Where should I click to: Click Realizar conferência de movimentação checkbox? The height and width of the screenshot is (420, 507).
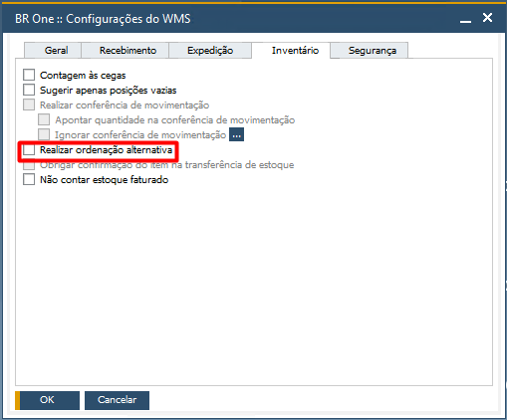point(29,105)
